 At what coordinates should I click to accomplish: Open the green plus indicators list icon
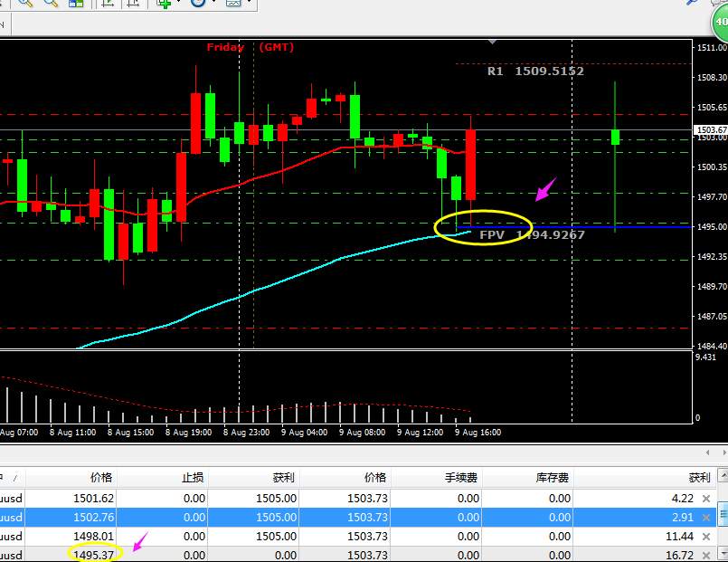(164, 3)
